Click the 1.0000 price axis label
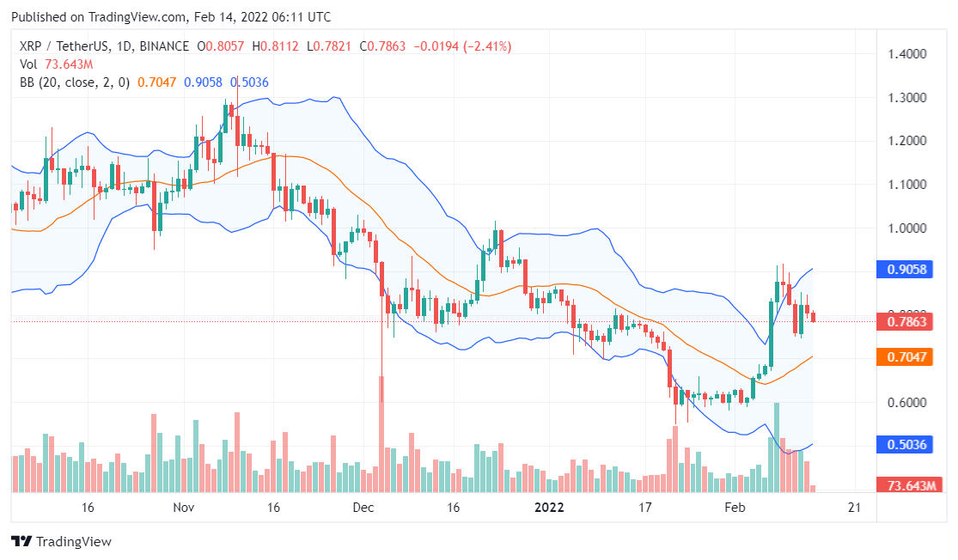Viewport: 958px width, 560px height. tap(906, 228)
